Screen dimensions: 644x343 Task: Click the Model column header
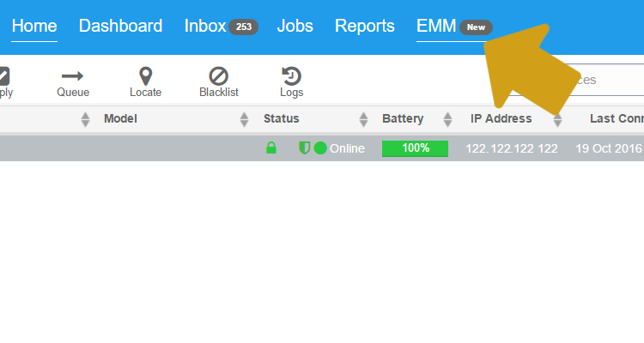coord(120,119)
